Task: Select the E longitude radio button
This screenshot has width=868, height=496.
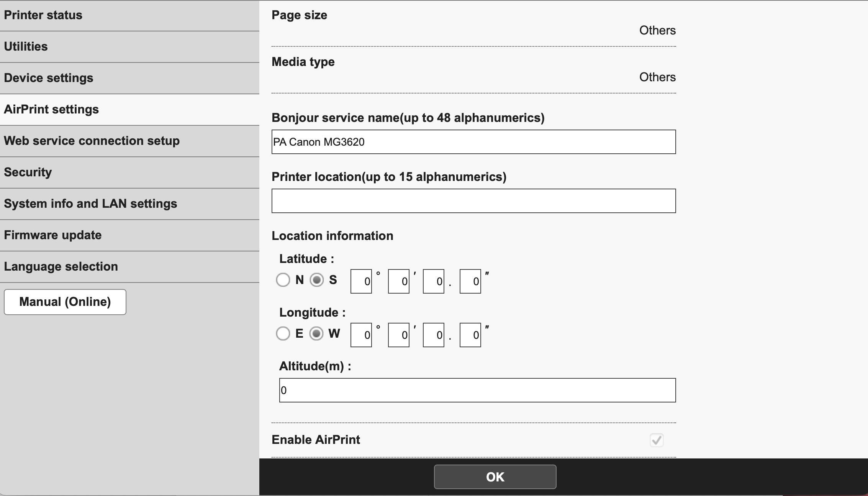Action: point(283,334)
